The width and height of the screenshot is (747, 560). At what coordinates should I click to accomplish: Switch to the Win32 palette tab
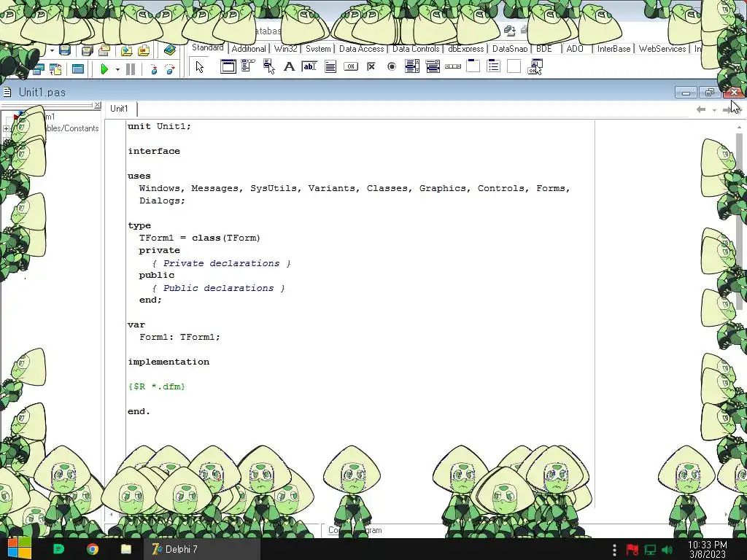(x=285, y=49)
